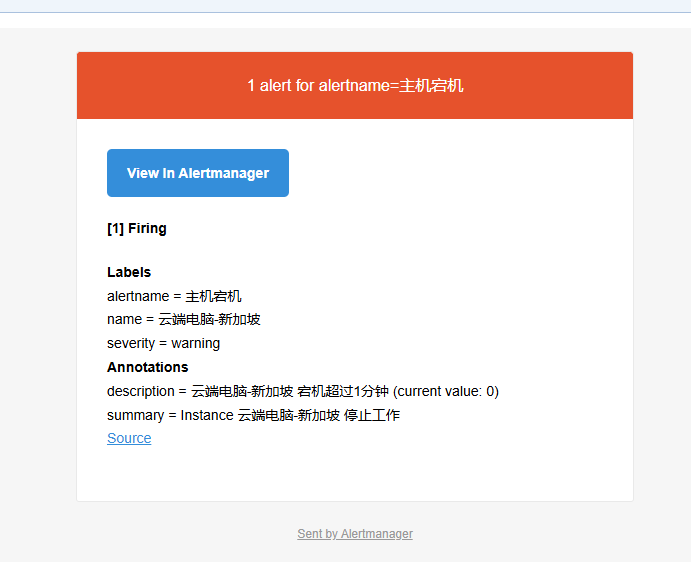Click the Labels section heading
Image resolution: width=691 pixels, height=562 pixels.
point(129,272)
